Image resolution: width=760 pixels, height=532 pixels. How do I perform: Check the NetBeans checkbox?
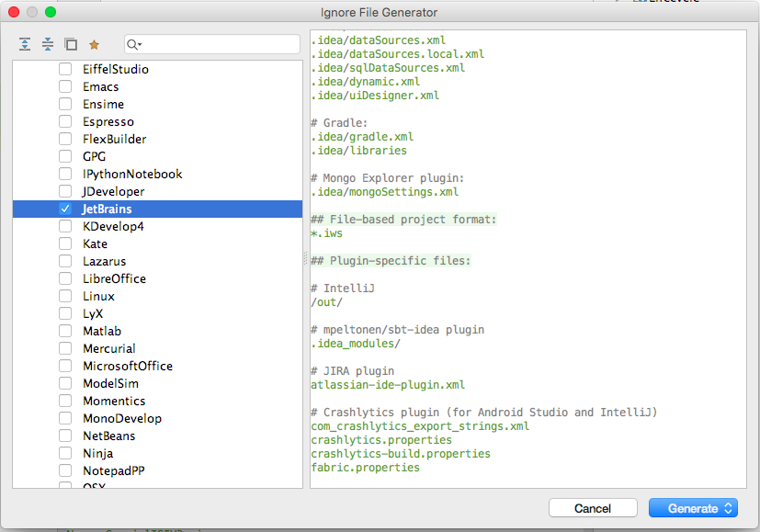(x=65, y=436)
